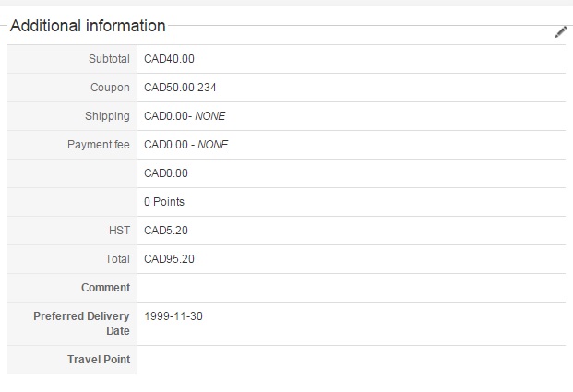Select the Subtotal row label
Screen dimensions: 573x392
coord(109,59)
